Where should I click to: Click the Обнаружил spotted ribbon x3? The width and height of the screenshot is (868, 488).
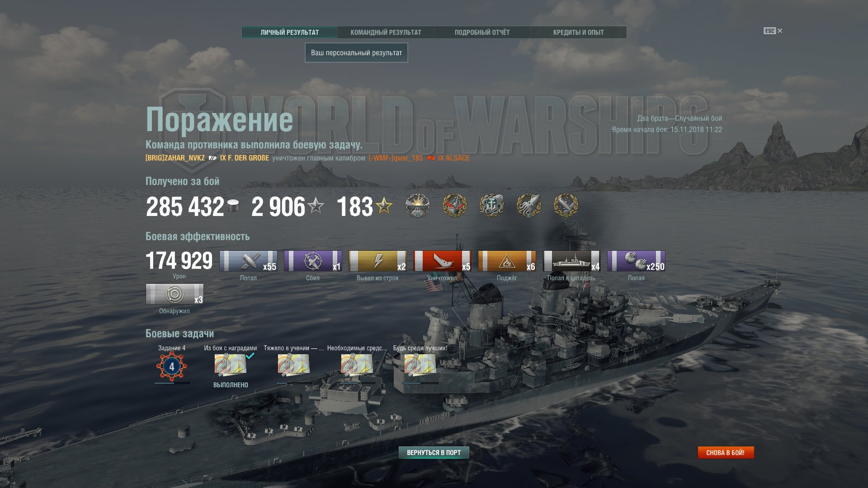point(175,294)
